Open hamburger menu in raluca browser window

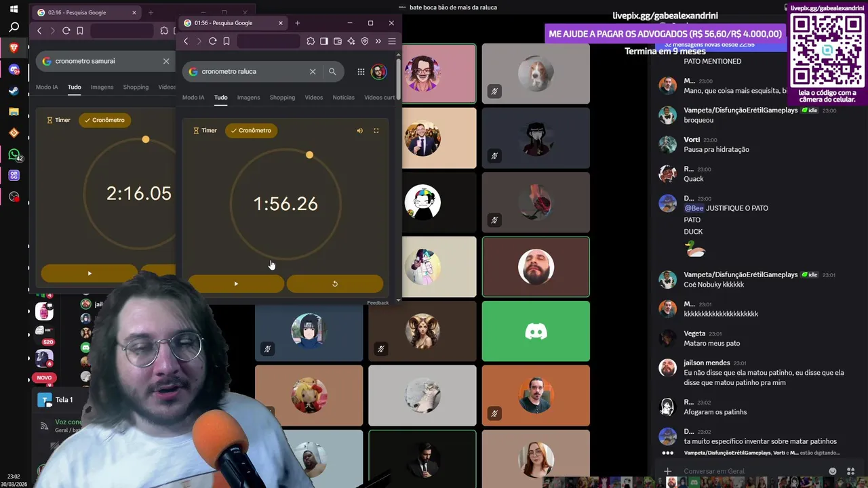tap(392, 41)
